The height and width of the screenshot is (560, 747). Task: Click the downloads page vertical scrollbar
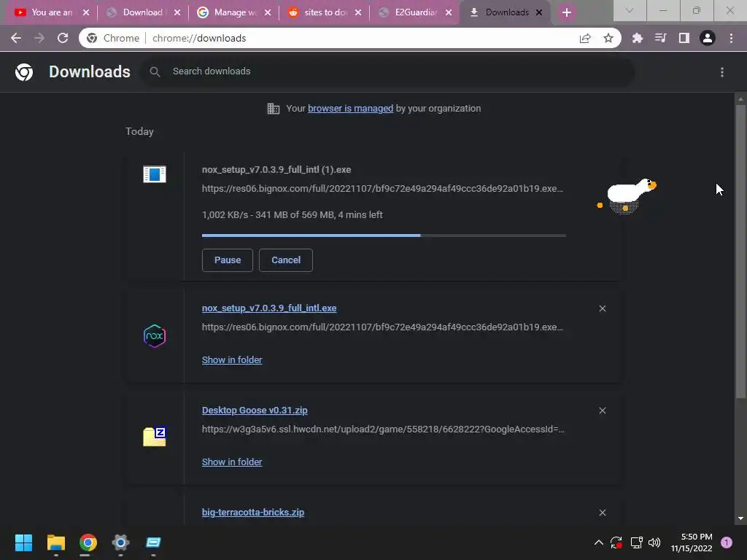[x=740, y=251]
